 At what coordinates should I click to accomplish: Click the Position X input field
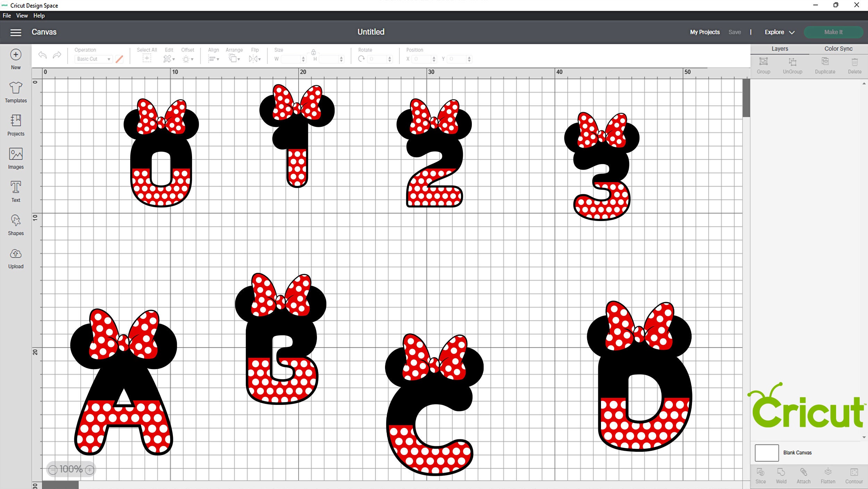pyautogui.click(x=422, y=59)
